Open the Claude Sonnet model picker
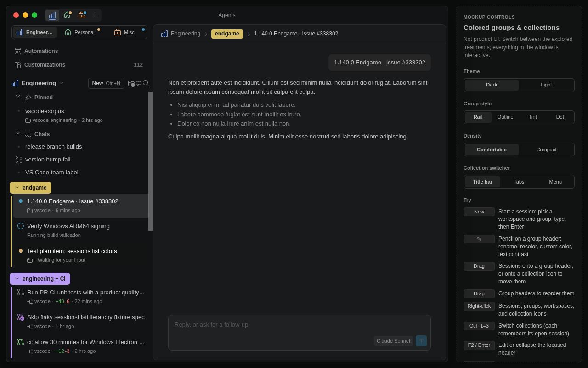The width and height of the screenshot is (588, 368). 393,341
